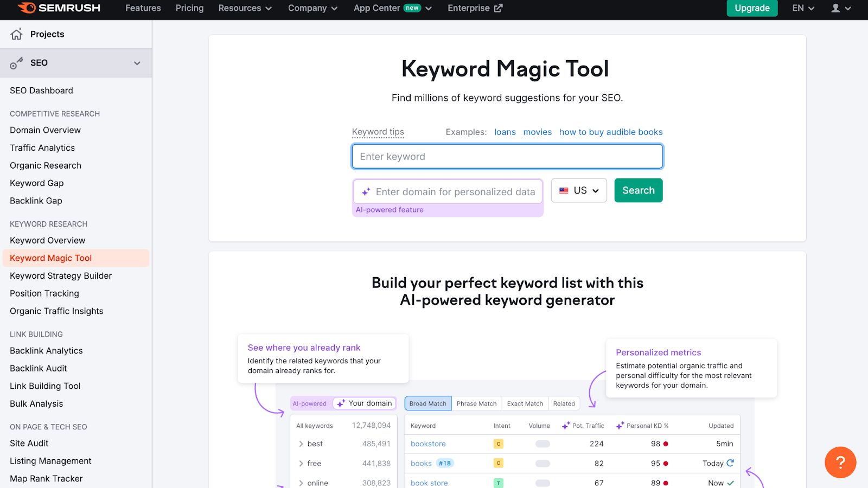Open Backlink Analytics in sidebar
This screenshot has width=868, height=488.
pyautogui.click(x=46, y=351)
